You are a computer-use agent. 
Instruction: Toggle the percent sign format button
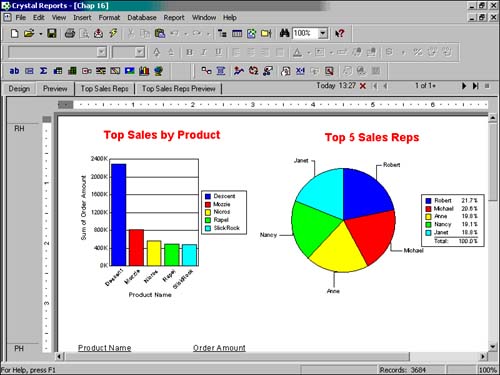(418, 52)
